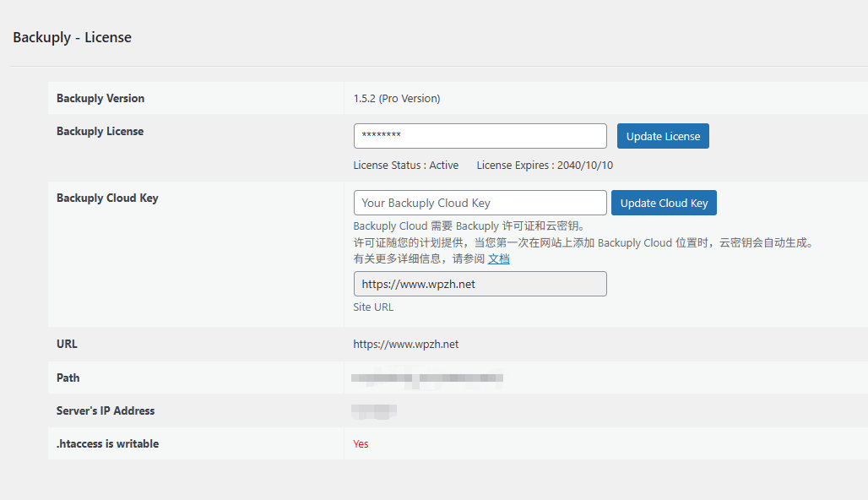Click the Yes value for .htaccess writable
This screenshot has height=500, width=868.
(361, 443)
